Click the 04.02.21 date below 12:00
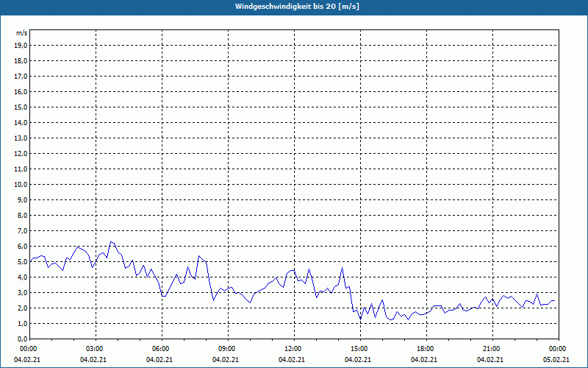This screenshot has height=368, width=588. (x=292, y=360)
